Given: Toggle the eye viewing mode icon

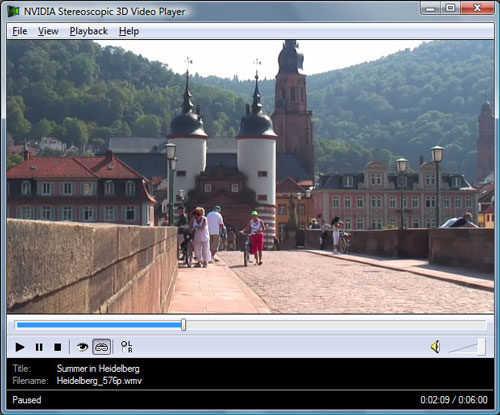Looking at the screenshot, I should pos(82,347).
